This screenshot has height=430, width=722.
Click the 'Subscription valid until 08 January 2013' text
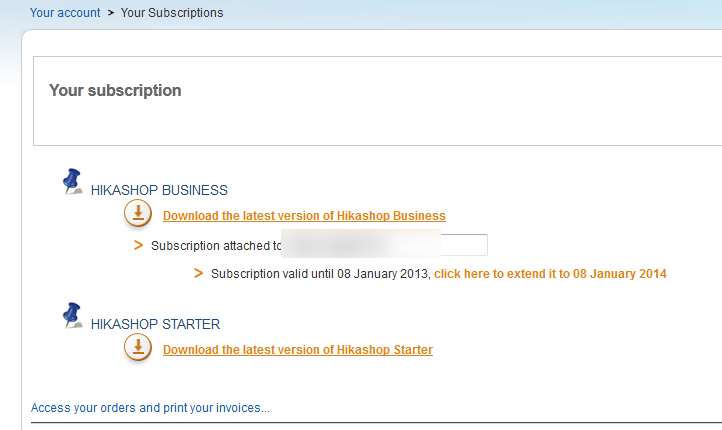pyautogui.click(x=320, y=274)
